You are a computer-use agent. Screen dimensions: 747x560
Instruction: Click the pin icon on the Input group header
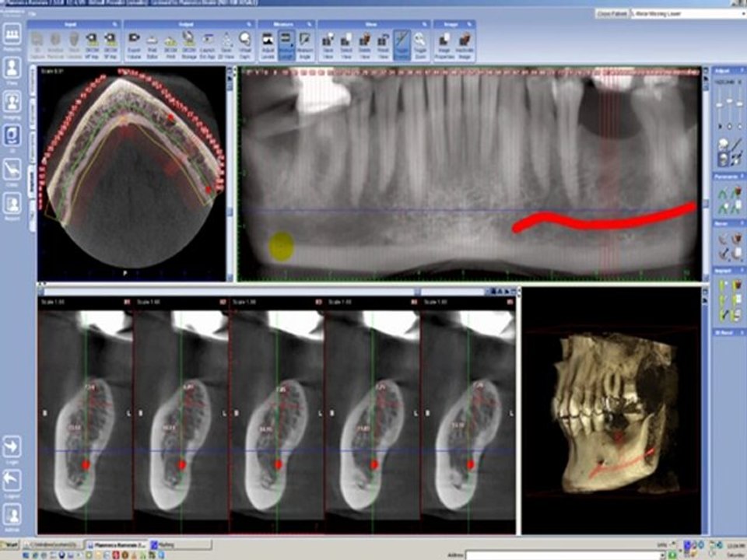click(x=115, y=24)
